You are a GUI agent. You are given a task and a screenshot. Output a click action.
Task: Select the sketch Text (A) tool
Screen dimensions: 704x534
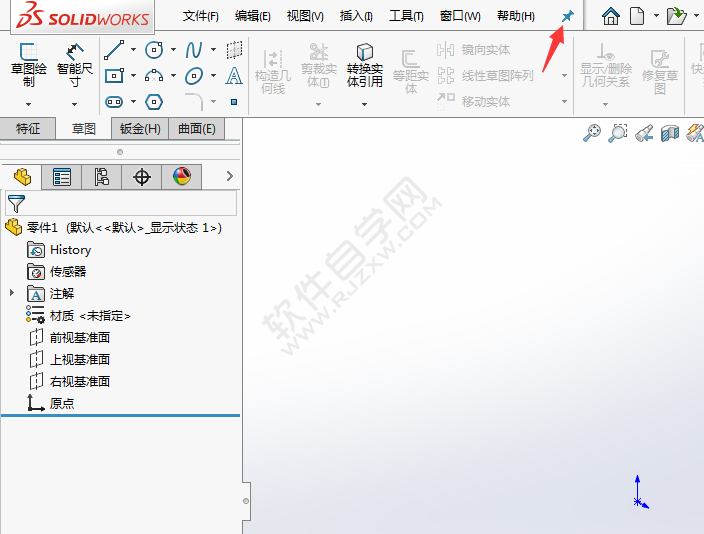[234, 76]
